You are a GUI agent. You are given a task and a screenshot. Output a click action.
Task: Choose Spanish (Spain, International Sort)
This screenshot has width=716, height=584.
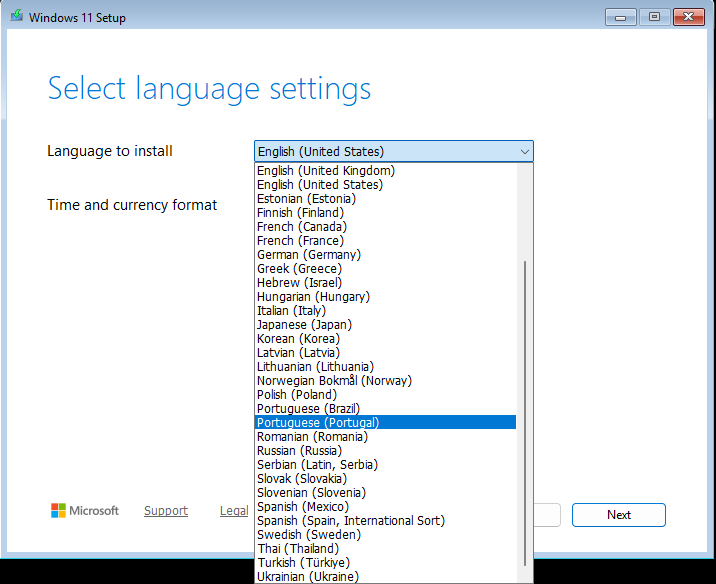[x=385, y=521]
